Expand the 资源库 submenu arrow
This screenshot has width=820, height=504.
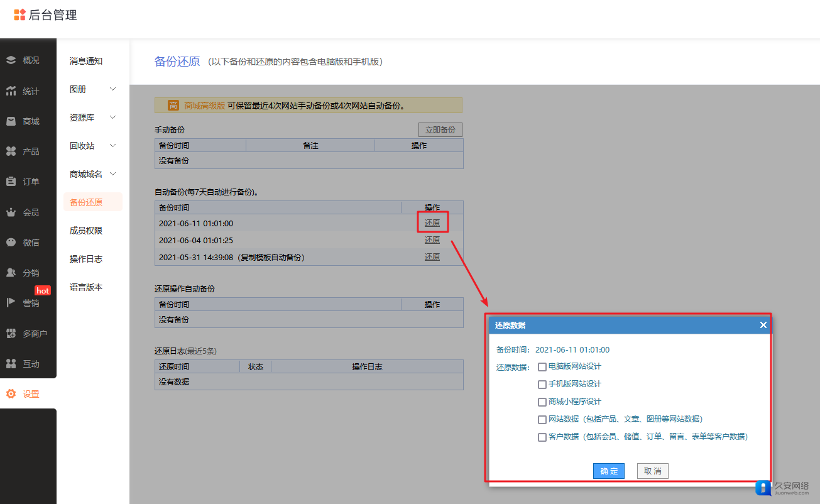(113, 118)
